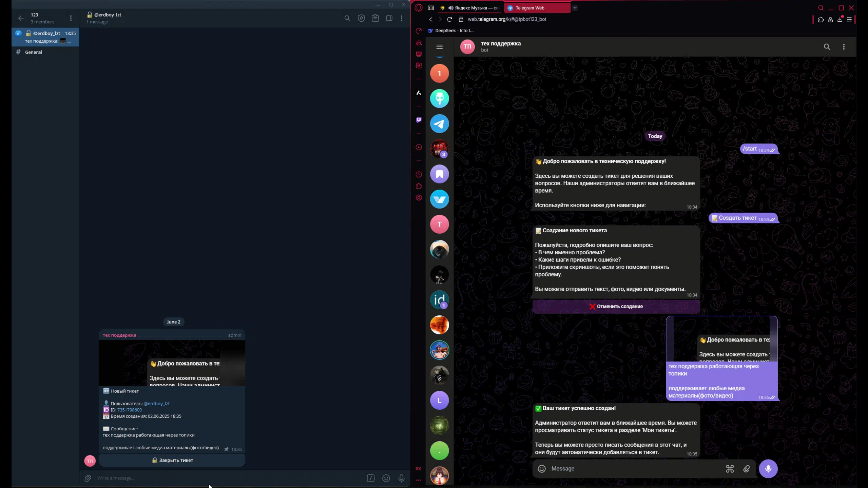Open the bot commands slash icon
This screenshot has height=488, width=868.
[x=370, y=478]
